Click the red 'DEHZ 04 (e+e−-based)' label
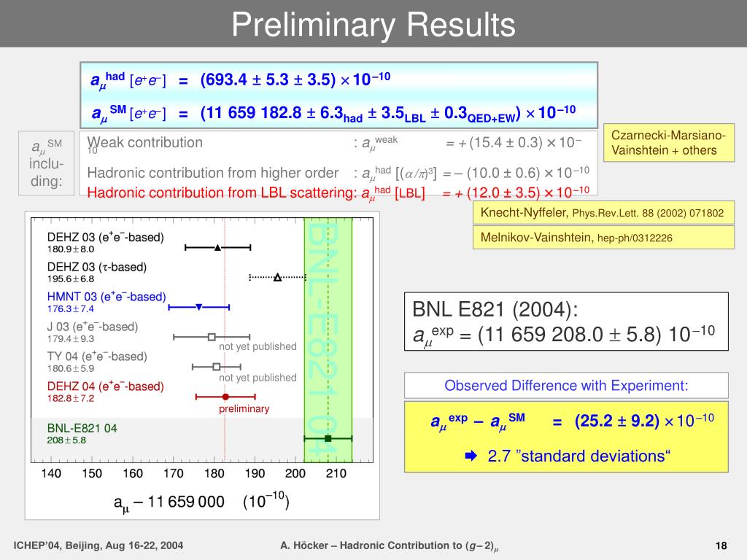 pyautogui.click(x=105, y=386)
